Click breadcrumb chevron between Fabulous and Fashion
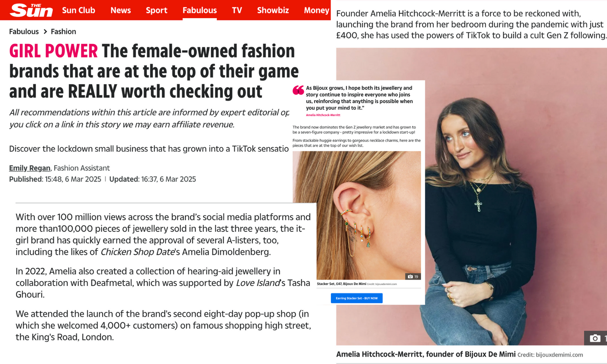Image resolution: width=607 pixels, height=364 pixels. 45,32
